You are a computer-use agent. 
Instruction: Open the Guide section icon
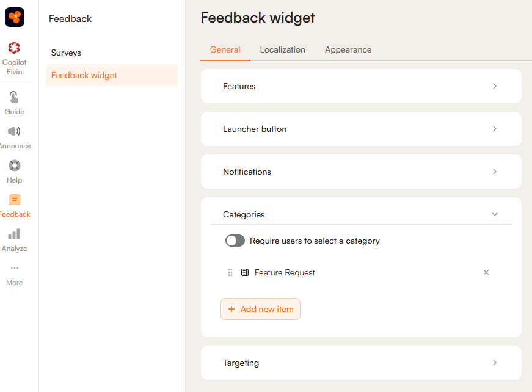[x=14, y=97]
